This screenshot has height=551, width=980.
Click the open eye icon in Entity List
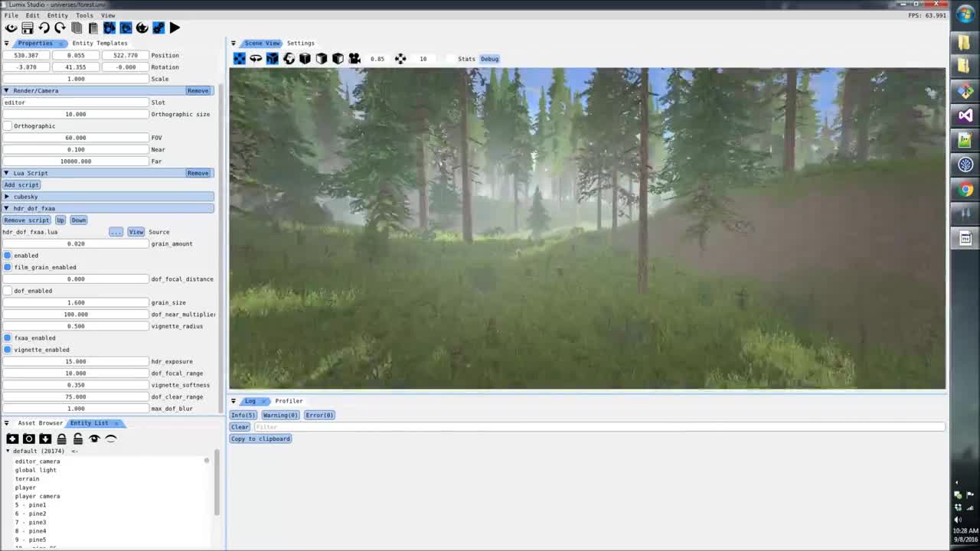click(94, 439)
